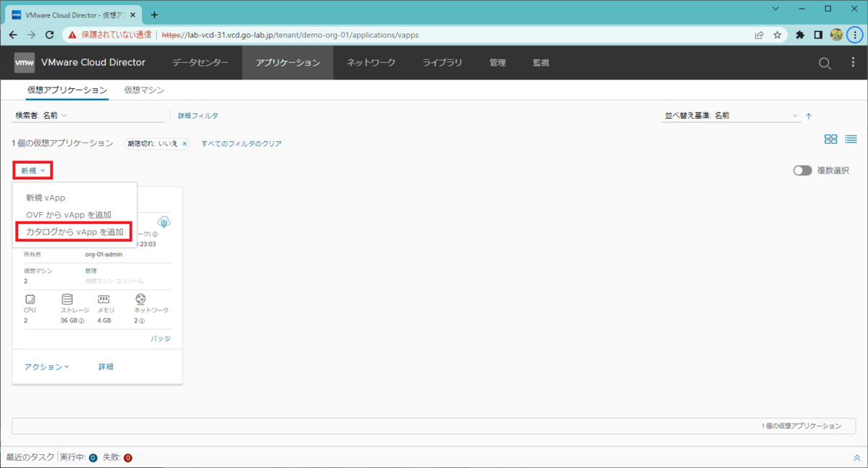Open Chrome profile avatar
This screenshot has width=868, height=468.
pyautogui.click(x=836, y=35)
